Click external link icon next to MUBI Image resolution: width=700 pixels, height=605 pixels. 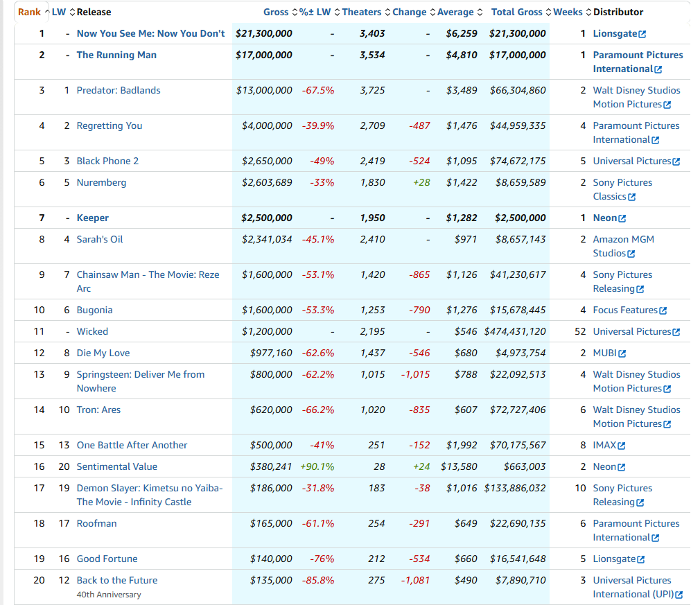pos(622,353)
